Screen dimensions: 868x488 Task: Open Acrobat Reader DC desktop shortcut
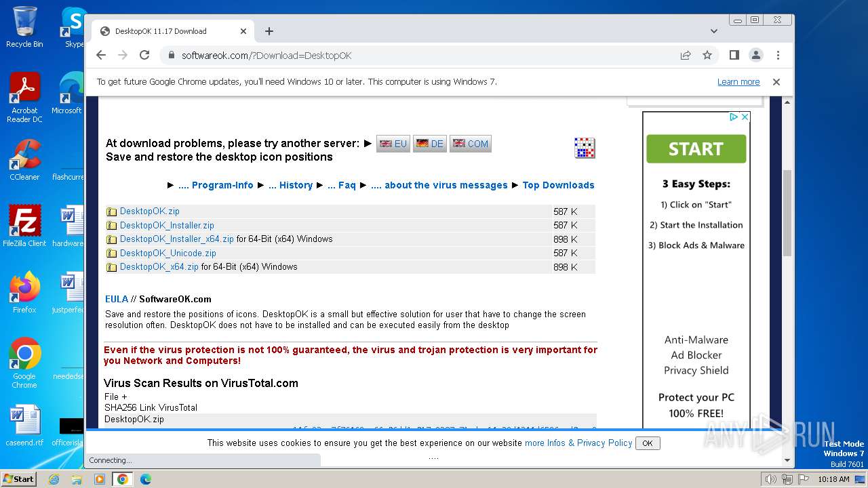click(x=24, y=98)
